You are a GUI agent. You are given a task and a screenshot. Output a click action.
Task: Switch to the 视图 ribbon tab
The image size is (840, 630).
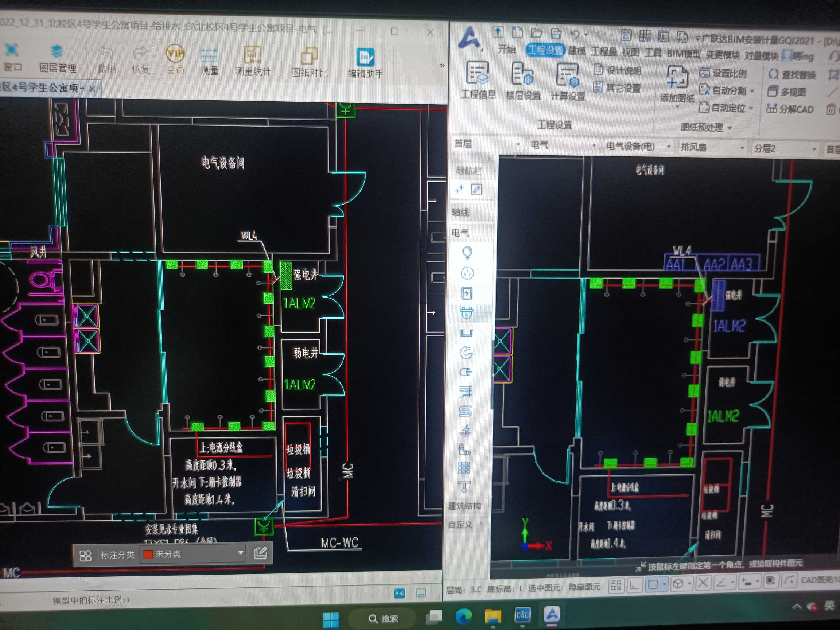tap(630, 52)
